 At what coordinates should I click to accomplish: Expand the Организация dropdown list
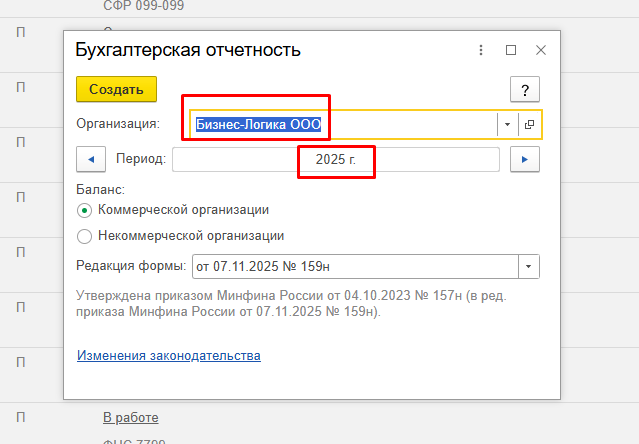point(507,125)
